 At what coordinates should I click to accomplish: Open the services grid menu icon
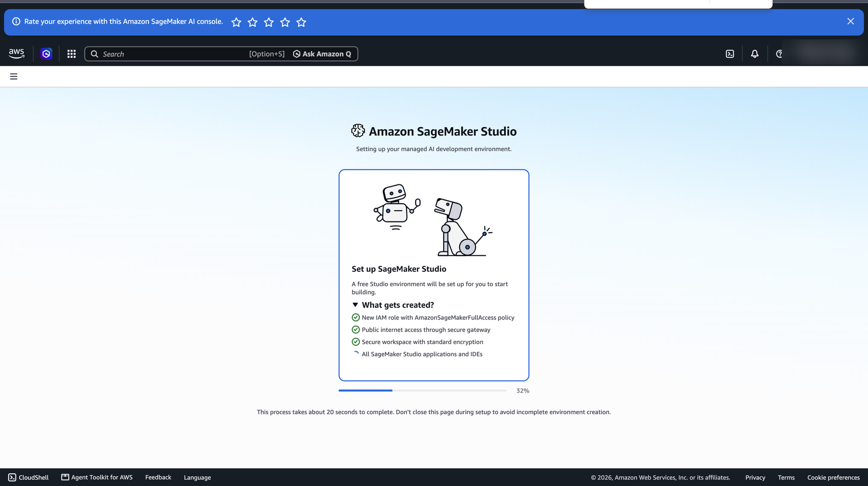click(71, 54)
